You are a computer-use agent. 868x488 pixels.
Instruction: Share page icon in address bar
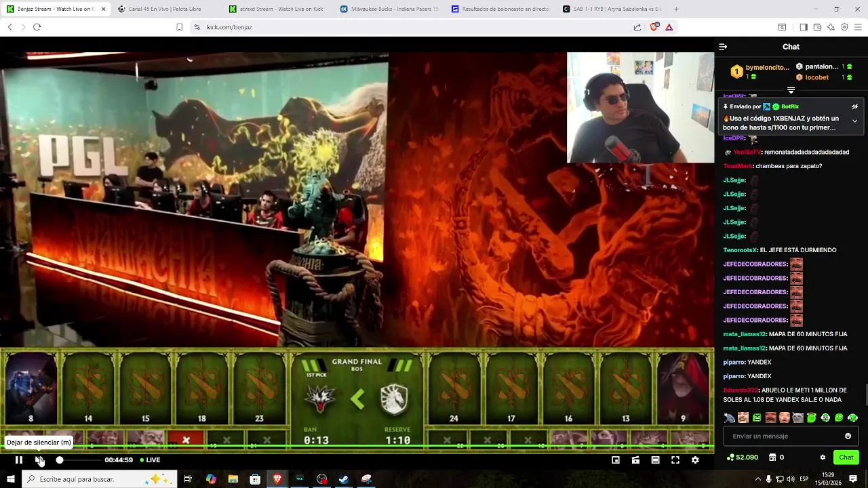point(637,27)
